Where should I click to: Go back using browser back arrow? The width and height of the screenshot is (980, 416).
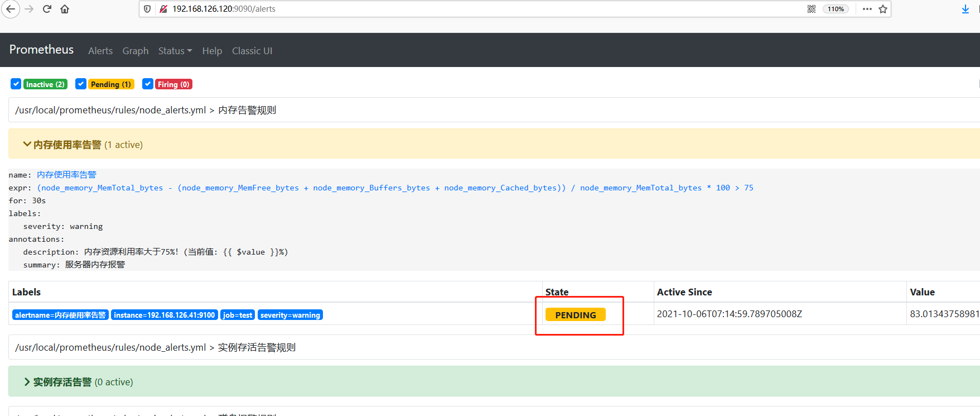[x=11, y=9]
